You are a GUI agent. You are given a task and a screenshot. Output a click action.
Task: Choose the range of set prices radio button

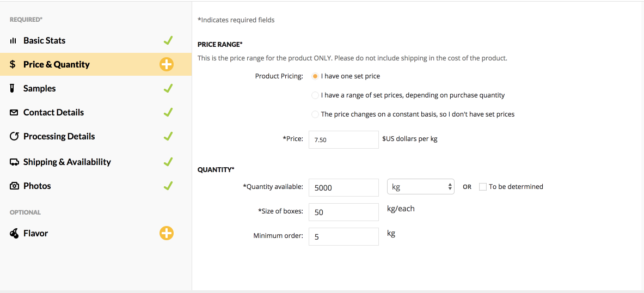click(x=315, y=95)
